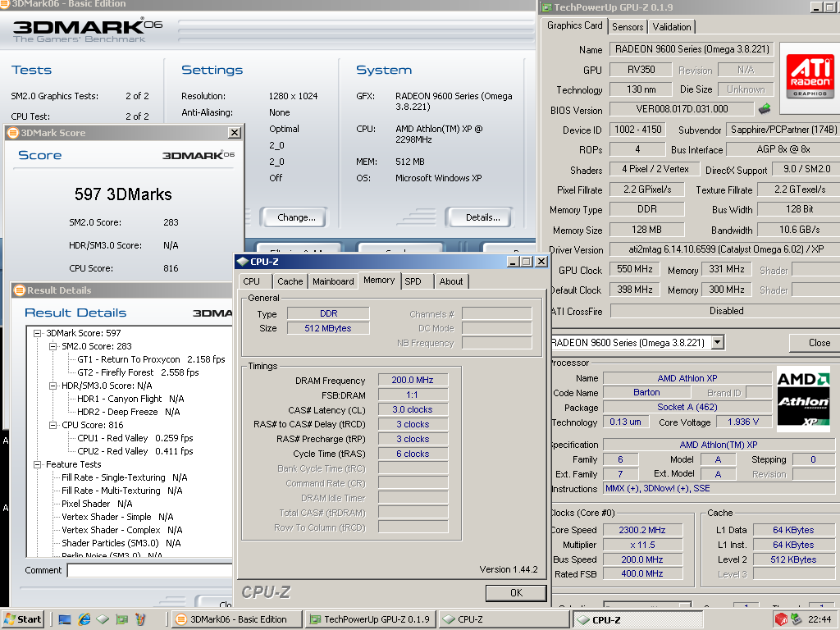
Task: Click the AMD Athlon XP logo in CPU-Z
Action: point(803,399)
